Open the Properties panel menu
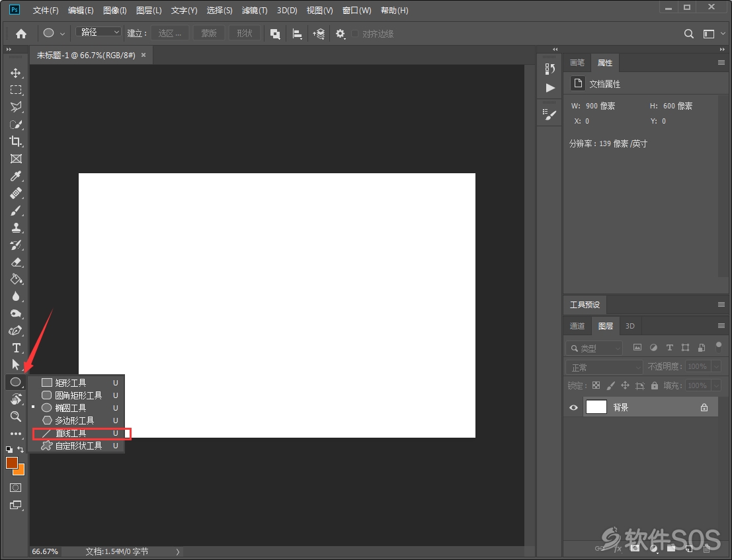732x560 pixels. coord(721,63)
